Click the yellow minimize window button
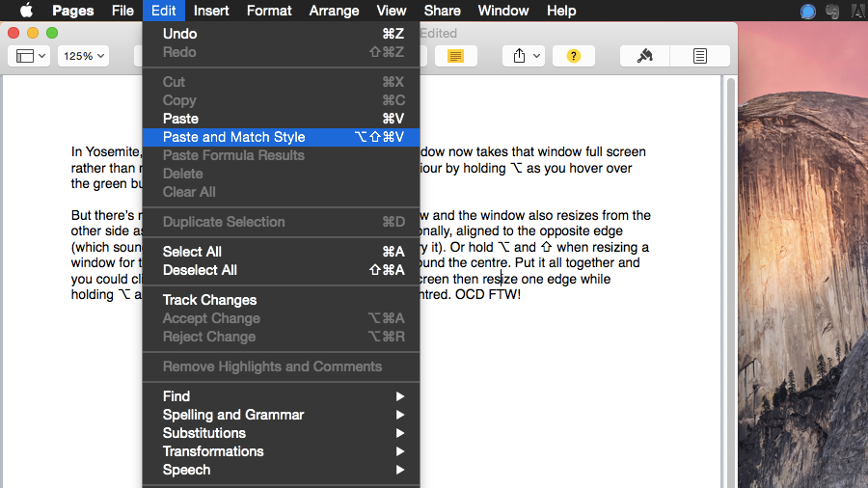Viewport: 868px width, 488px height. click(x=33, y=33)
